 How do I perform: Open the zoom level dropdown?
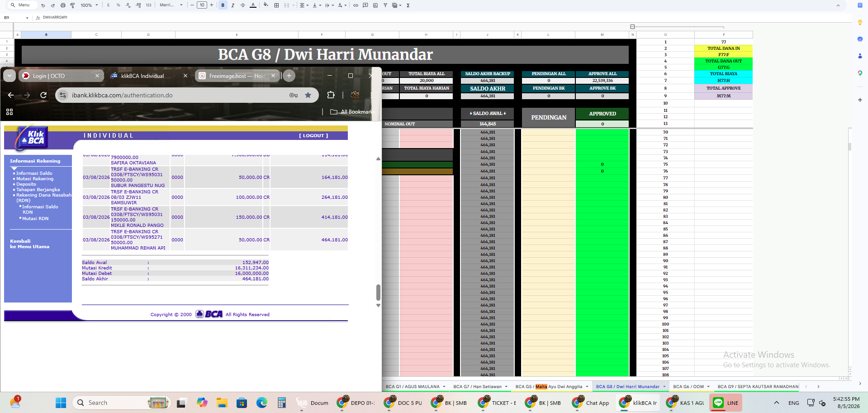click(90, 5)
